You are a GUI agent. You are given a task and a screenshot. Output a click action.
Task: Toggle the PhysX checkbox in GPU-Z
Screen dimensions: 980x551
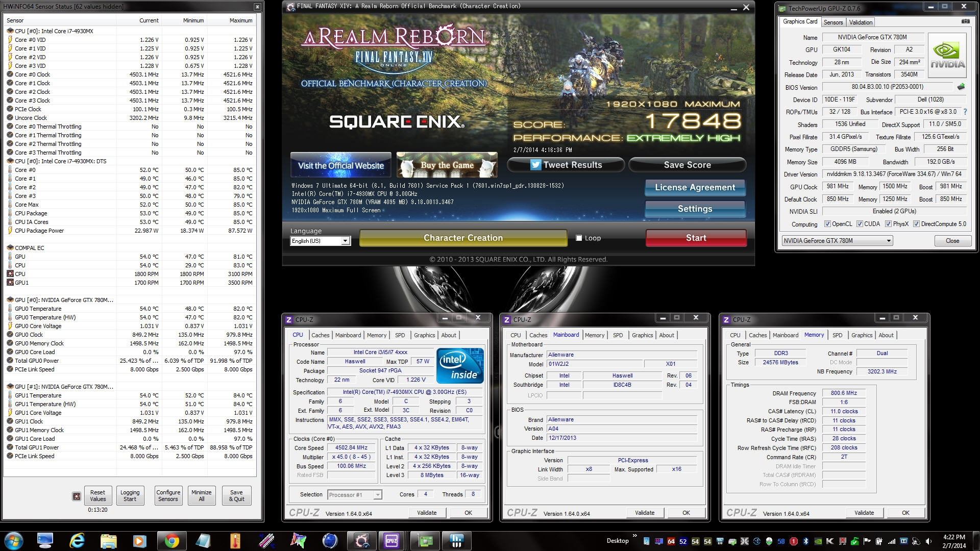[x=888, y=224]
